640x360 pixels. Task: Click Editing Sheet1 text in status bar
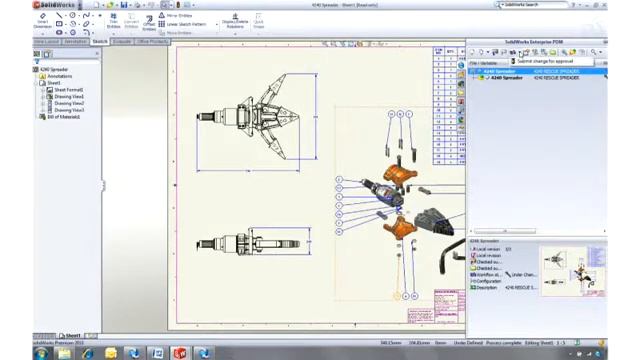coord(538,343)
